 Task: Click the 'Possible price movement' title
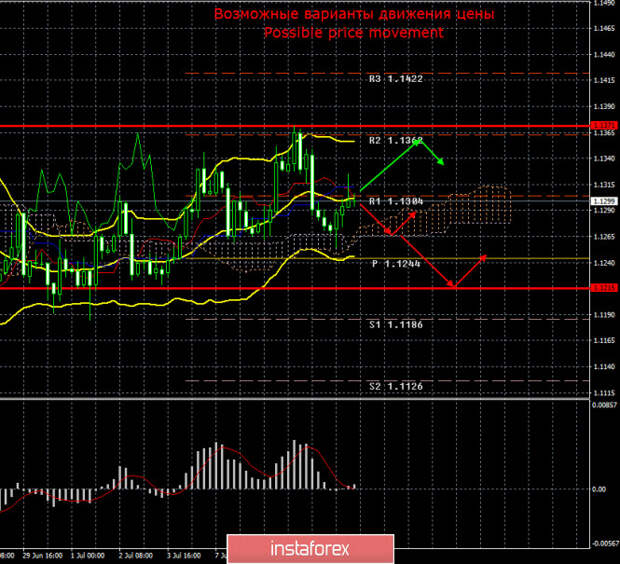353,32
